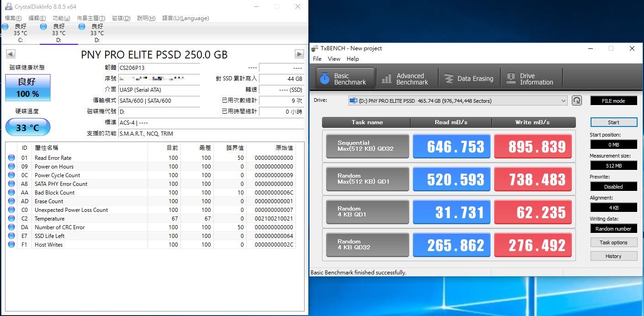Click the 33 °C temperature badge
Viewport: 644px width, 316px height.
(x=28, y=127)
